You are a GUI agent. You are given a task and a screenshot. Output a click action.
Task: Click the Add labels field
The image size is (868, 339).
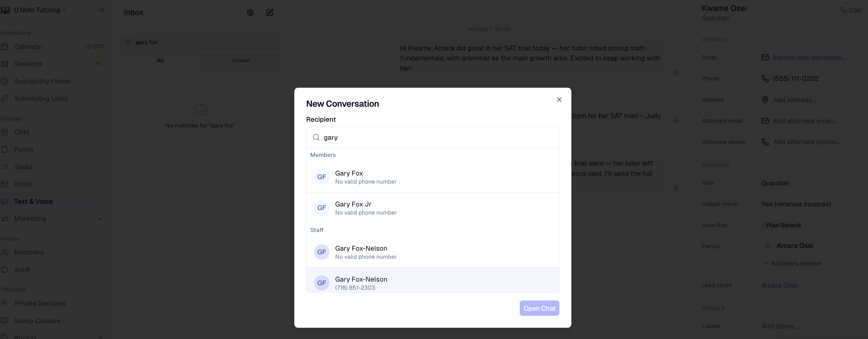(780, 327)
